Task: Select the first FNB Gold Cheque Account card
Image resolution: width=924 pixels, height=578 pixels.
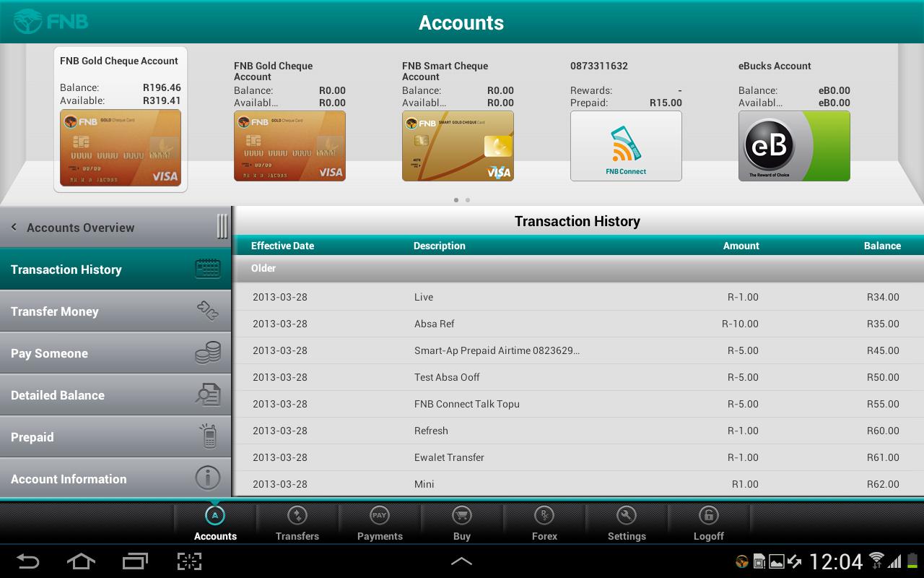Action: point(121,120)
